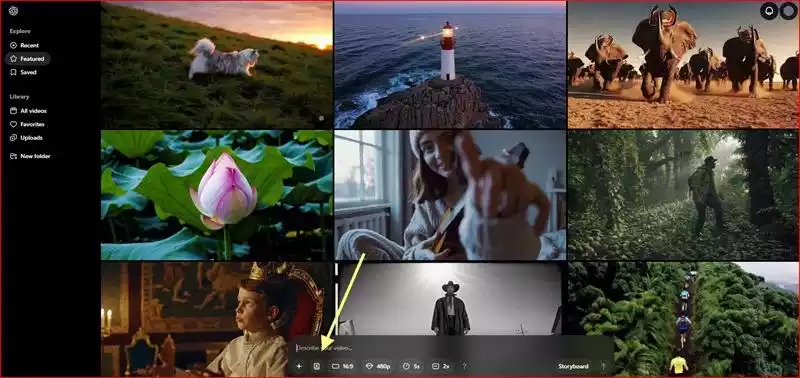Click the OpenAI logo in sidebar
800x378 pixels.
tap(13, 11)
